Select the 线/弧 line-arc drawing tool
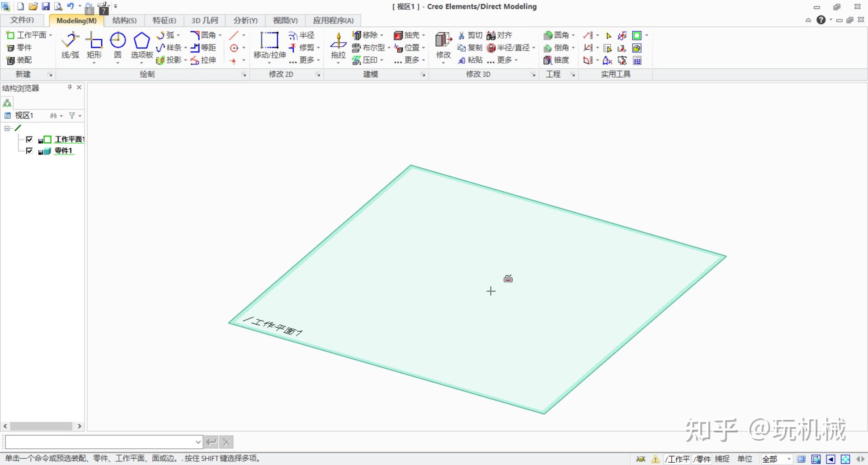The image size is (868, 465). [70, 45]
